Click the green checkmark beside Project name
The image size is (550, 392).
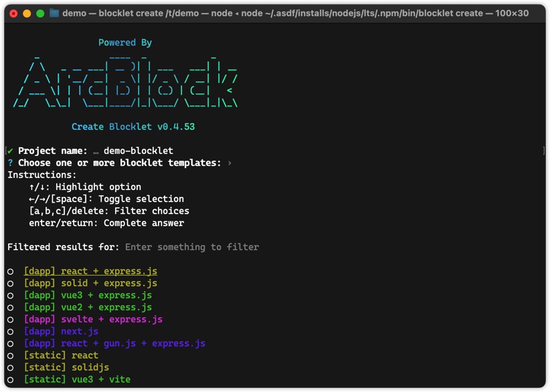pos(11,151)
